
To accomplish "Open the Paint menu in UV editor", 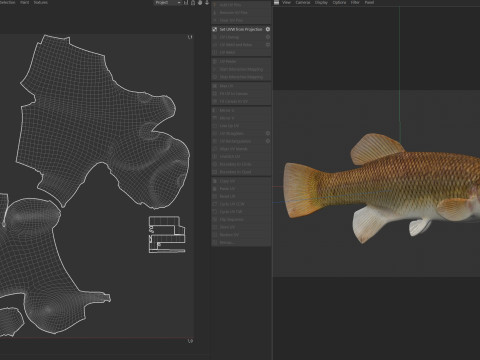I will pos(24,2).
